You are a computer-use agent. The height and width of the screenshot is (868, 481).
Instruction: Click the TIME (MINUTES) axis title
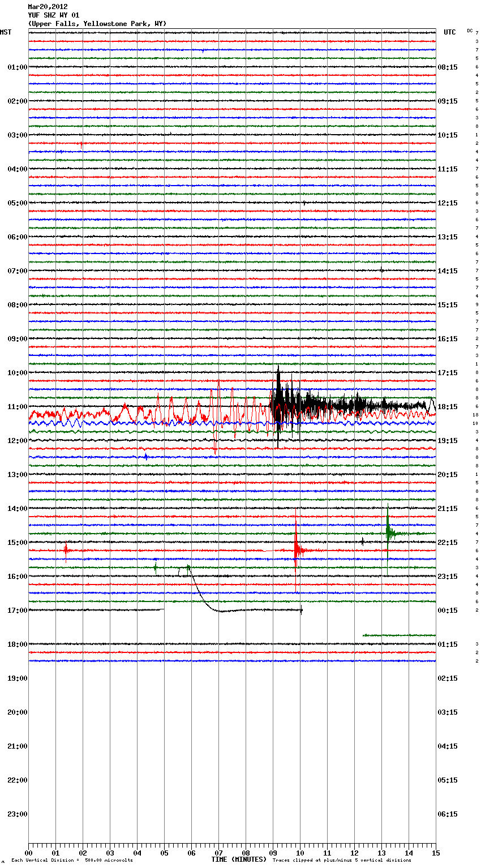tap(239, 860)
